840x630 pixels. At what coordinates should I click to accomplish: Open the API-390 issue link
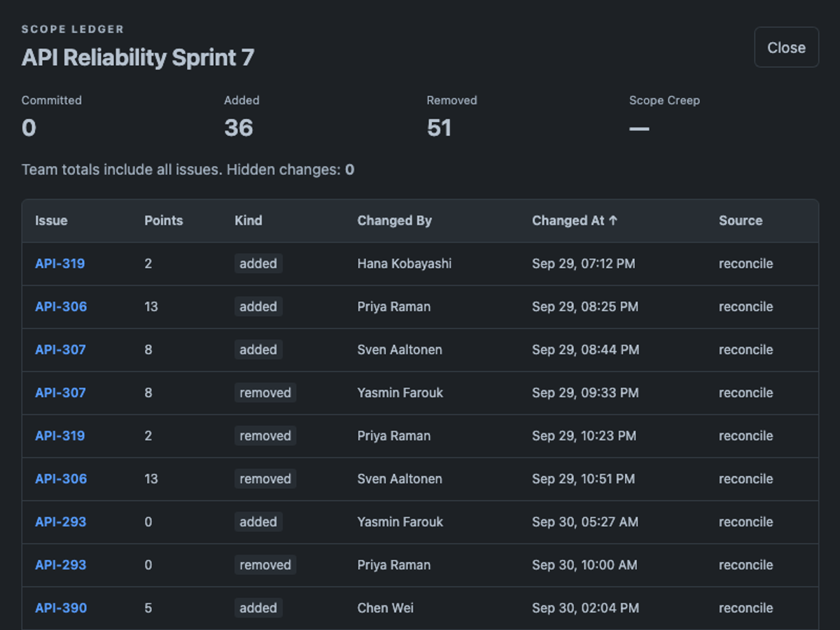(x=61, y=608)
